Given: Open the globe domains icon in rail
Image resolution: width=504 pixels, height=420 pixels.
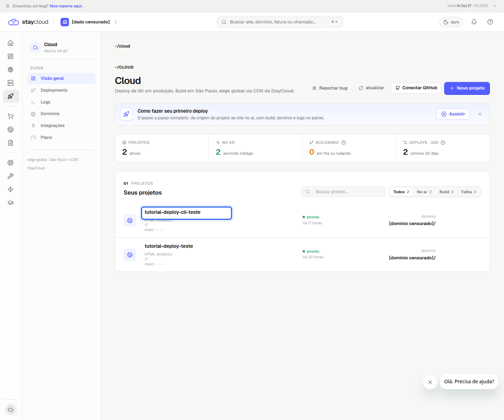Looking at the screenshot, I should (10, 129).
